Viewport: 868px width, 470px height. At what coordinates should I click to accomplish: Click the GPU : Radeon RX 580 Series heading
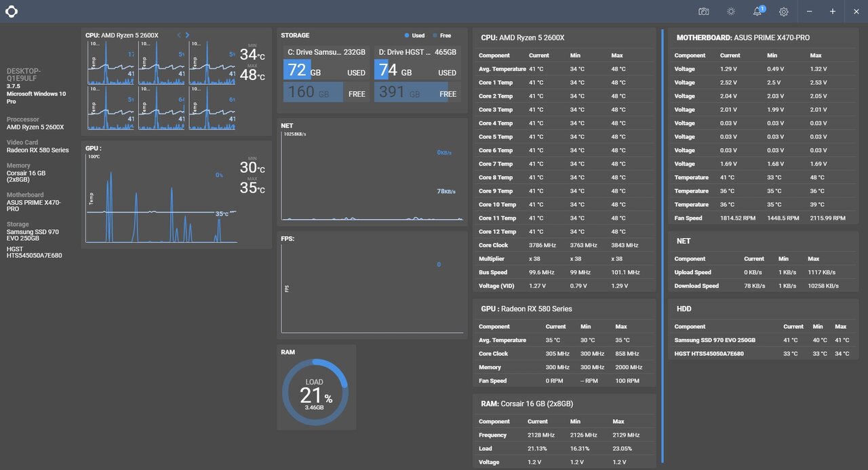coord(526,309)
